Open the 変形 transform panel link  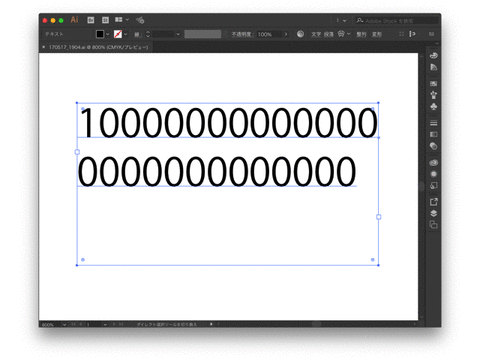[x=377, y=34]
